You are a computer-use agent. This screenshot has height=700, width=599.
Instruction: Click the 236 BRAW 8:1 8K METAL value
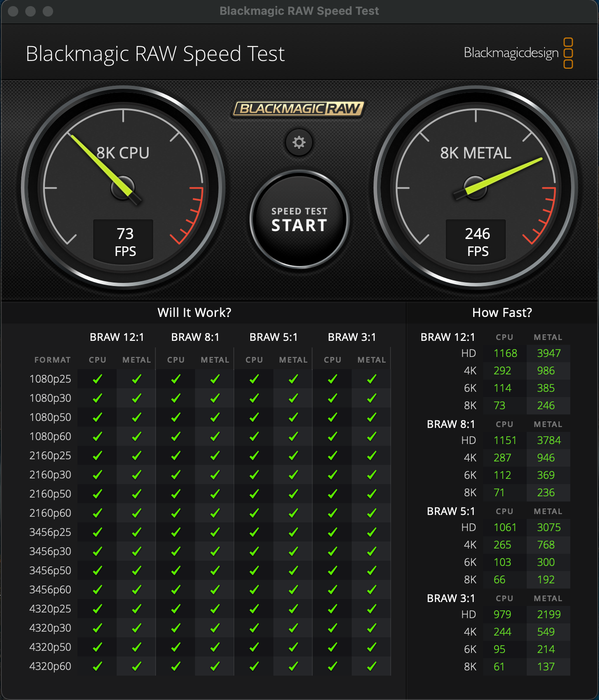tap(546, 492)
